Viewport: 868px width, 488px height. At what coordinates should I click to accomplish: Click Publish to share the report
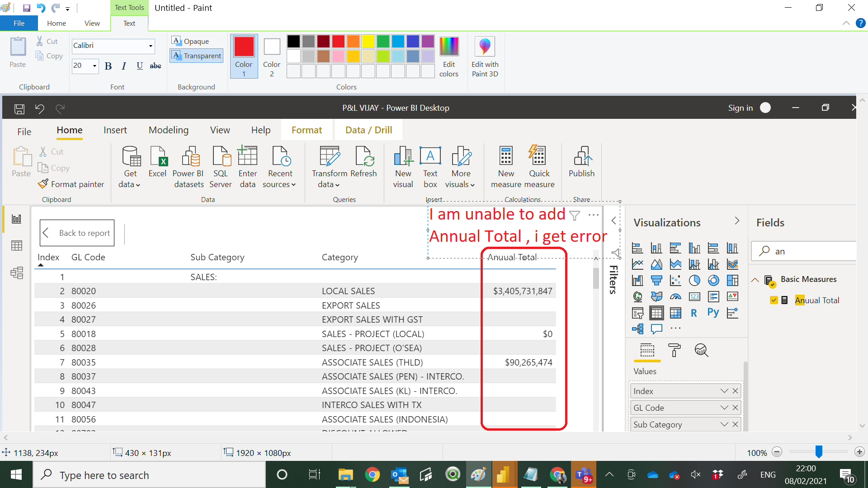581,166
